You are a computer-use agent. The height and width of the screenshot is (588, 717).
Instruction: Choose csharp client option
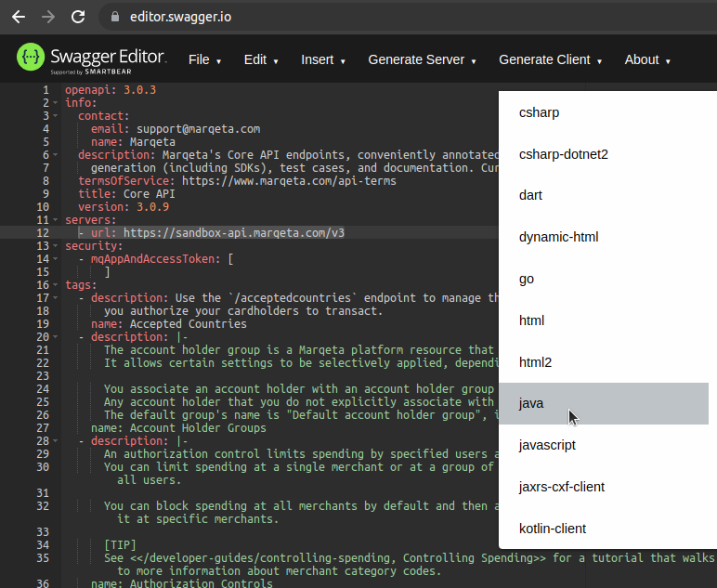pos(540,112)
